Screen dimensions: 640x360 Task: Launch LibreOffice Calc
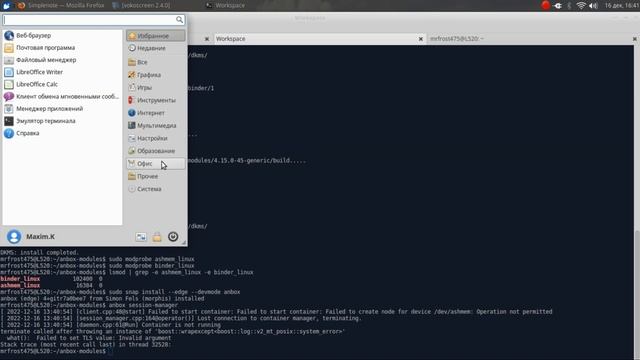coord(62,84)
